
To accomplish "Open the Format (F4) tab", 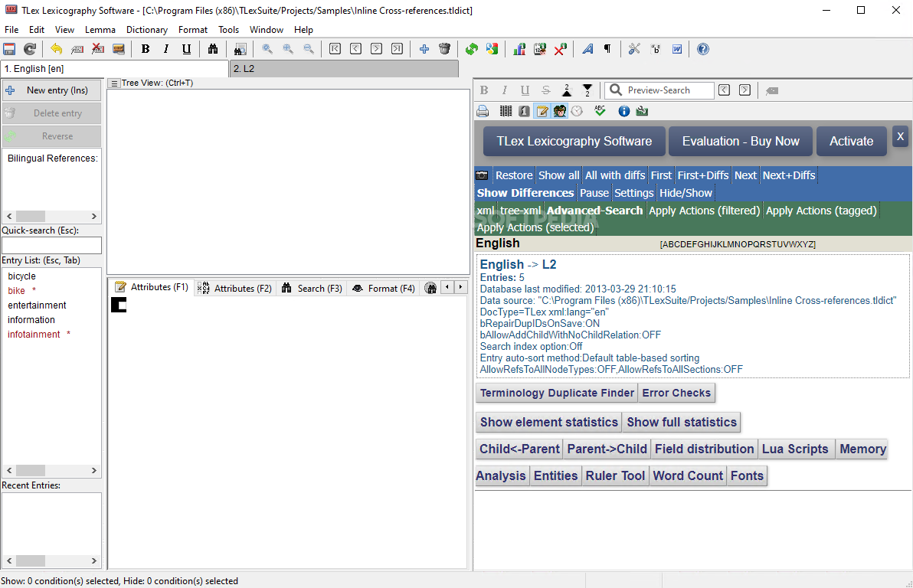I will point(384,288).
